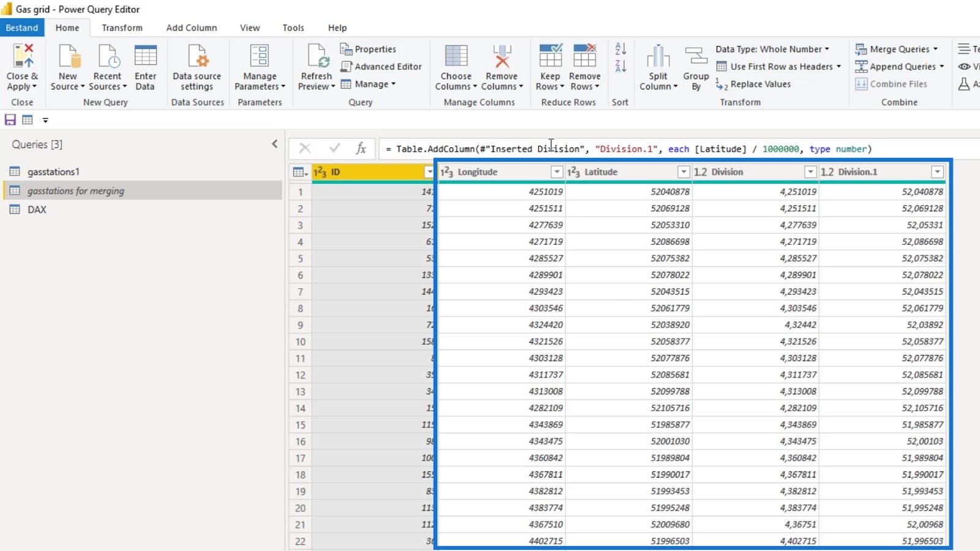The image size is (980, 551).
Task: Click the Remove Columns icon
Action: click(502, 56)
